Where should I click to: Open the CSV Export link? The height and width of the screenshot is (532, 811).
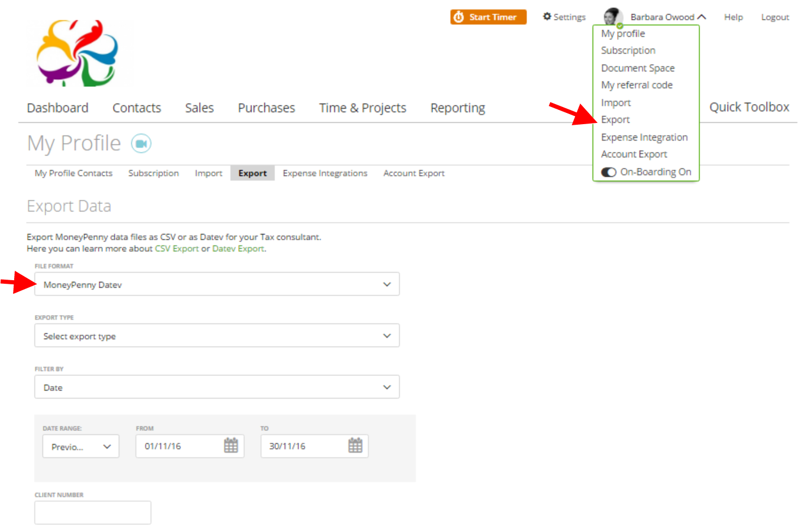pos(176,248)
